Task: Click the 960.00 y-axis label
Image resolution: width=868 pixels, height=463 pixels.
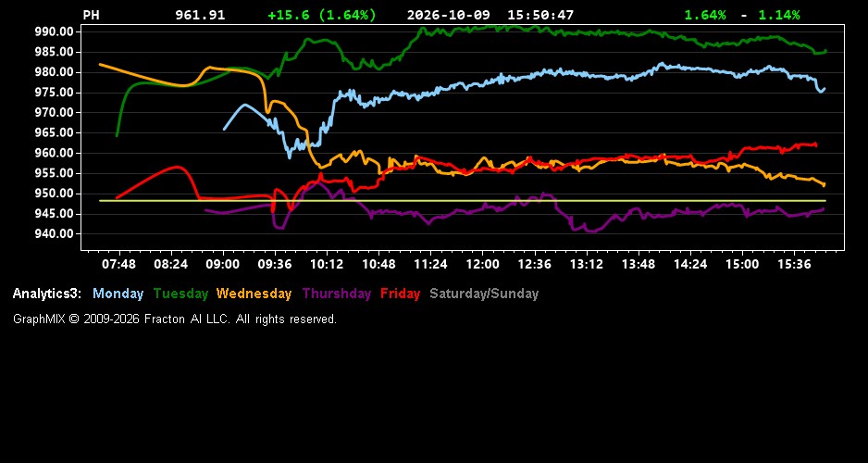Action: point(54,153)
